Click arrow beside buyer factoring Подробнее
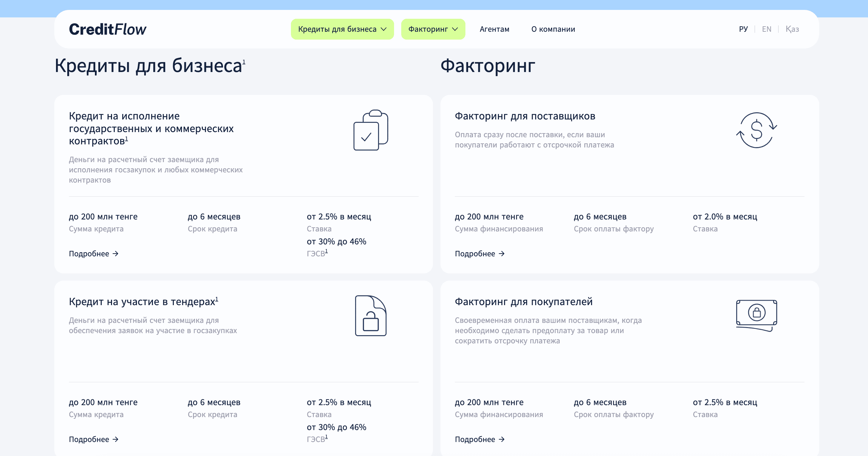Screen dimensions: 868x456 (x=502, y=439)
